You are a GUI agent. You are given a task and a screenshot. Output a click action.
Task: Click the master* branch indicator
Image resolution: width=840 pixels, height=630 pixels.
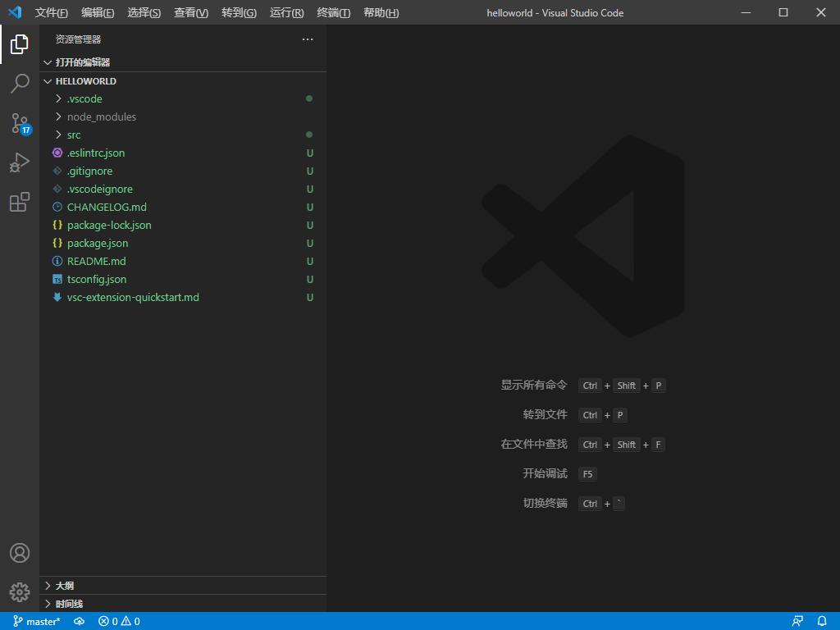36,622
